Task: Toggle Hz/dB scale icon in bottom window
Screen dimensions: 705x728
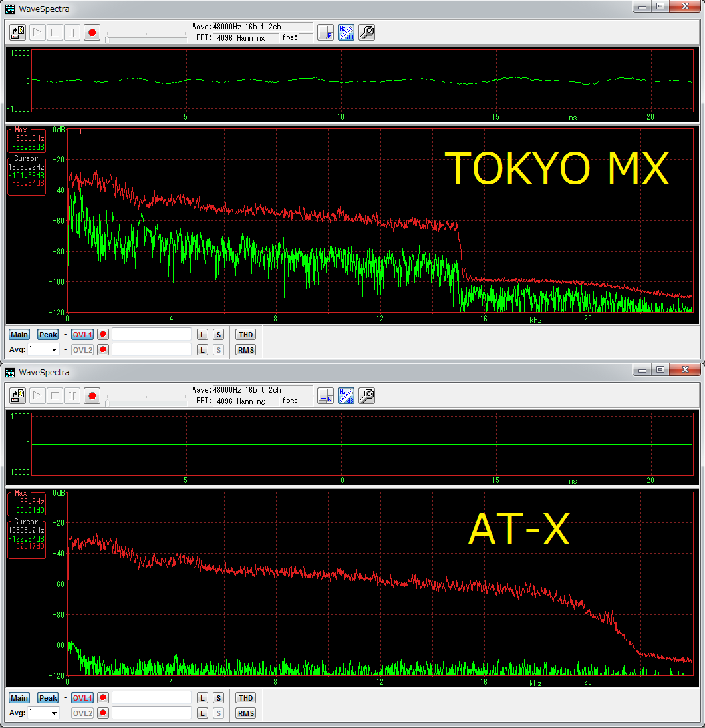Action: click(347, 395)
